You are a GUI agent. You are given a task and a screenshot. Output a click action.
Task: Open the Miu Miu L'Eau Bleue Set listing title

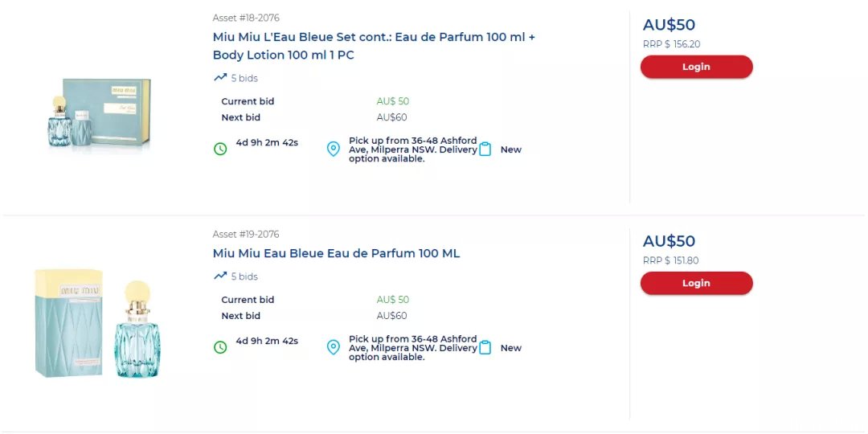click(x=375, y=46)
